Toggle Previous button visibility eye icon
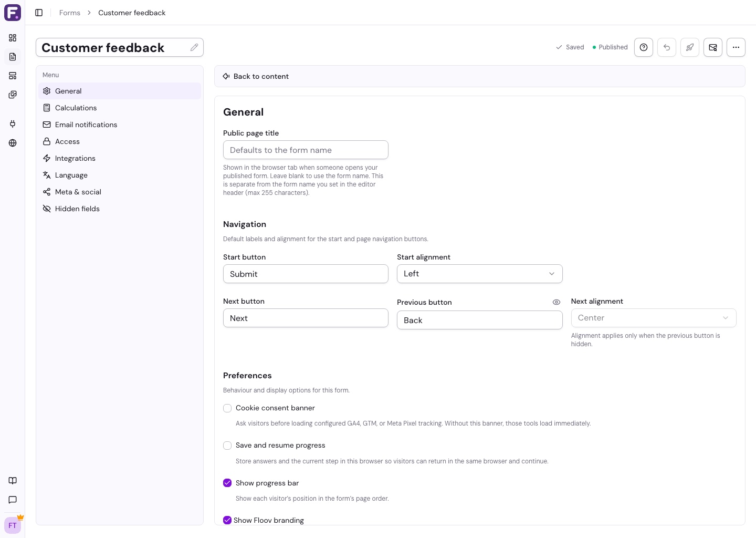Viewport: 756px width, 538px height. pyautogui.click(x=556, y=302)
